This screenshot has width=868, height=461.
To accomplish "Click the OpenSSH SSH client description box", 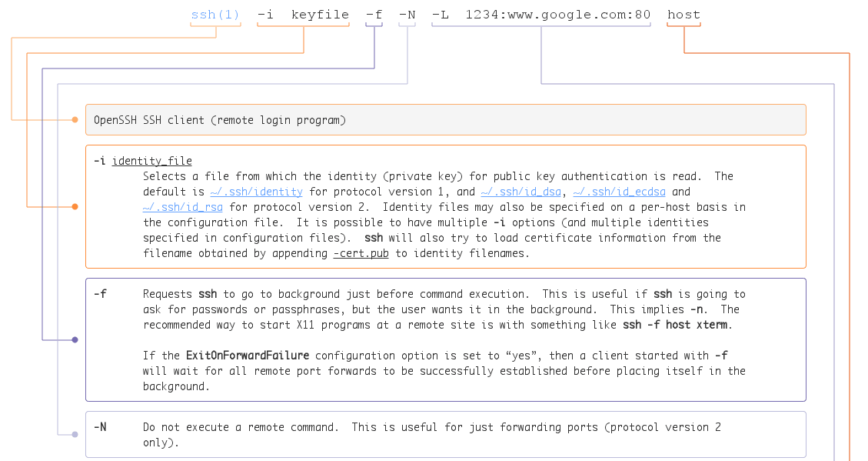I will [x=446, y=119].
